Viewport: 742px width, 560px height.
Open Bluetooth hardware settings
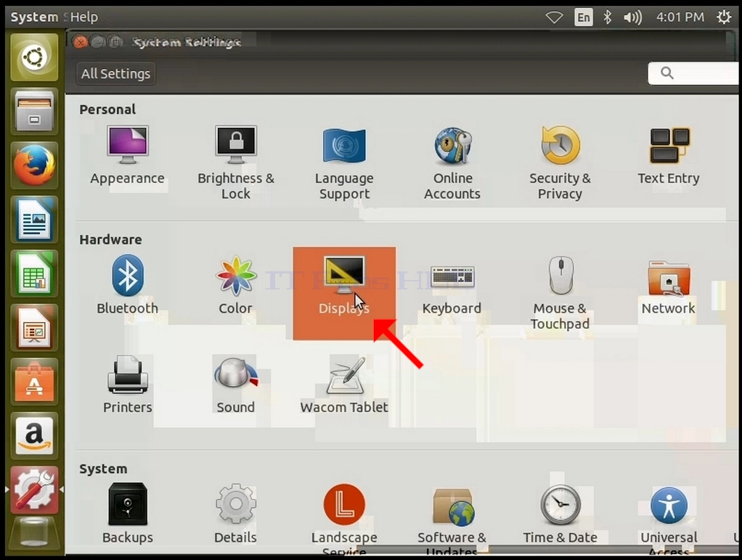pyautogui.click(x=127, y=285)
